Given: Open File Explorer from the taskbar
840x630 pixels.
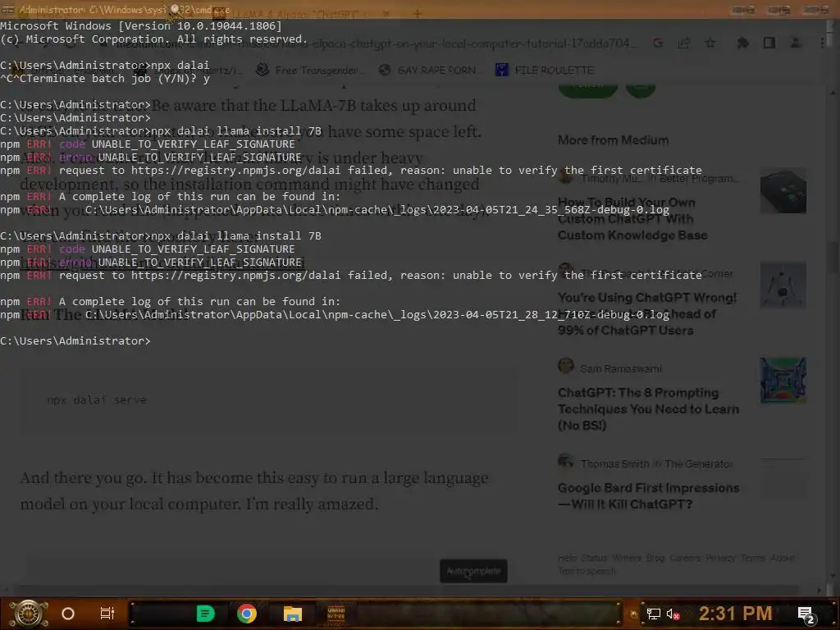Looking at the screenshot, I should tap(293, 614).
